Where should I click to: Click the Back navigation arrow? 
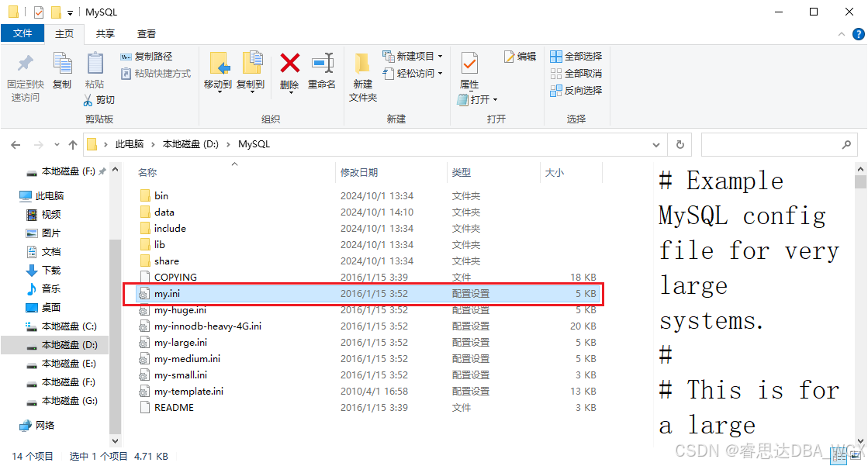[x=16, y=145]
